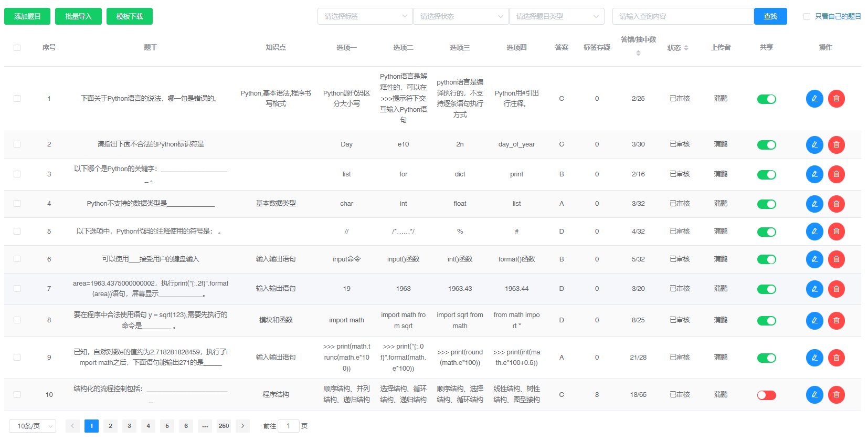The width and height of the screenshot is (868, 441).
Task: Click the delete icon for row 2
Action: (x=836, y=145)
